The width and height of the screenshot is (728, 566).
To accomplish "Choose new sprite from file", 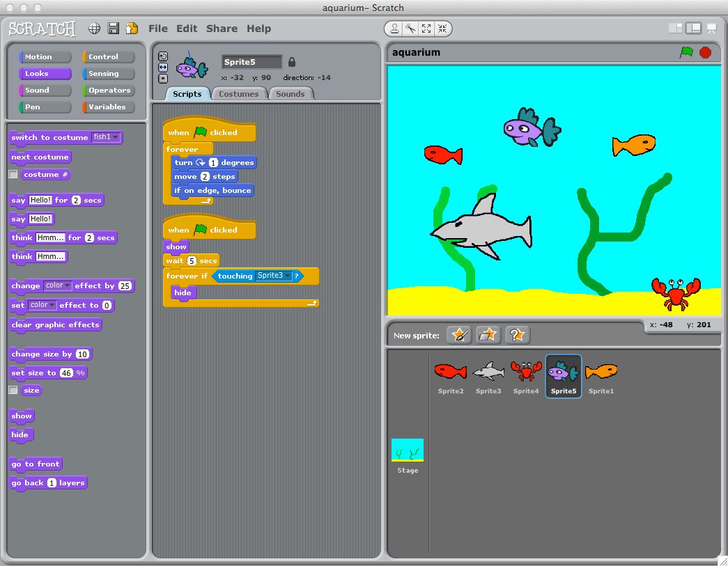I will coord(488,334).
